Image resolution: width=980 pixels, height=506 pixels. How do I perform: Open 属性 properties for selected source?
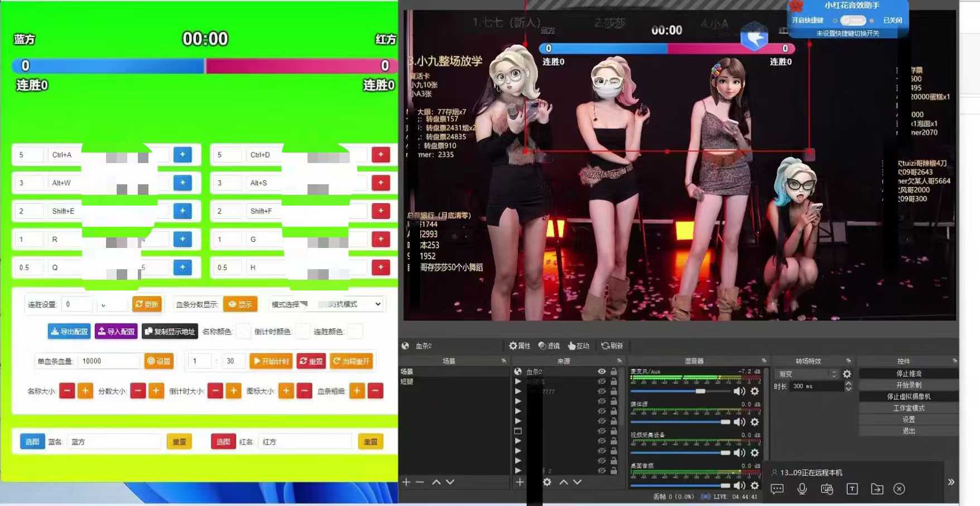pyautogui.click(x=519, y=346)
